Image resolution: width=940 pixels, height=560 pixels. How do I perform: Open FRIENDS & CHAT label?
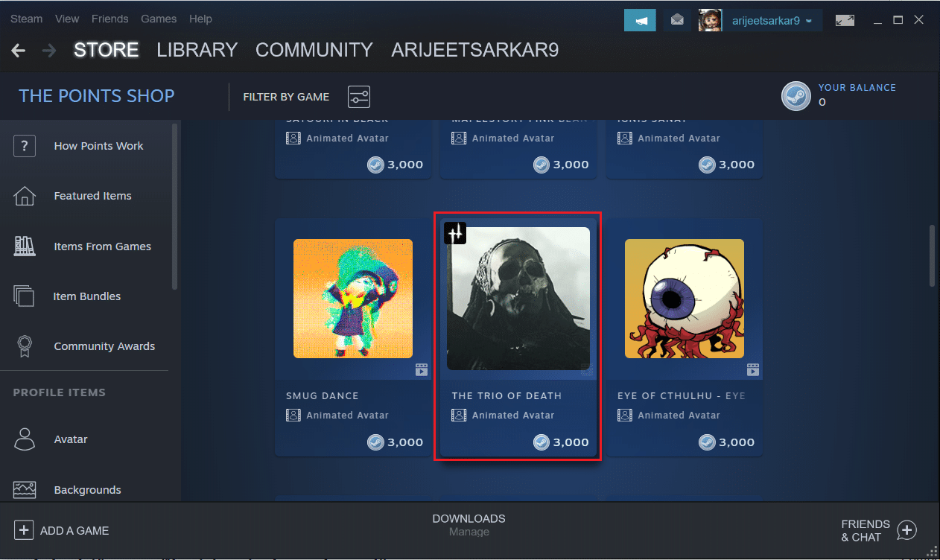pyautogui.click(x=866, y=530)
